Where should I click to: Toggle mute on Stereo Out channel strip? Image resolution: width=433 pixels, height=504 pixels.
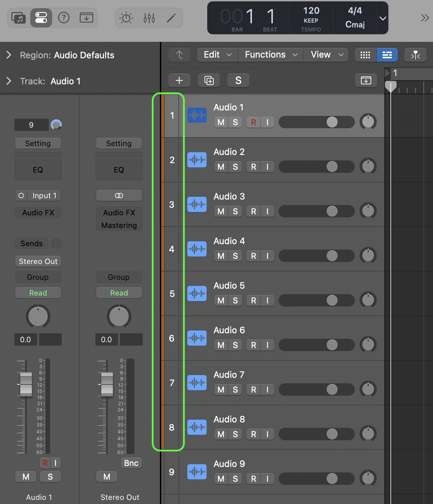coord(107,477)
